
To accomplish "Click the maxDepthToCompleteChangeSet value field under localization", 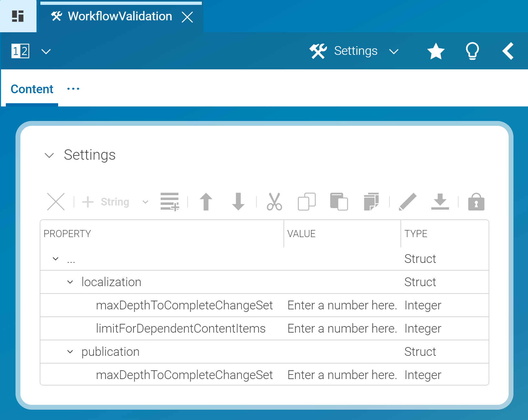I will [342, 305].
